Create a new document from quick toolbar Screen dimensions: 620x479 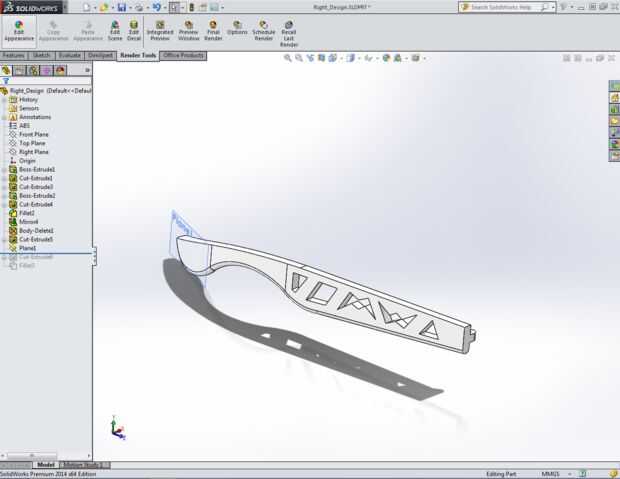click(x=87, y=7)
